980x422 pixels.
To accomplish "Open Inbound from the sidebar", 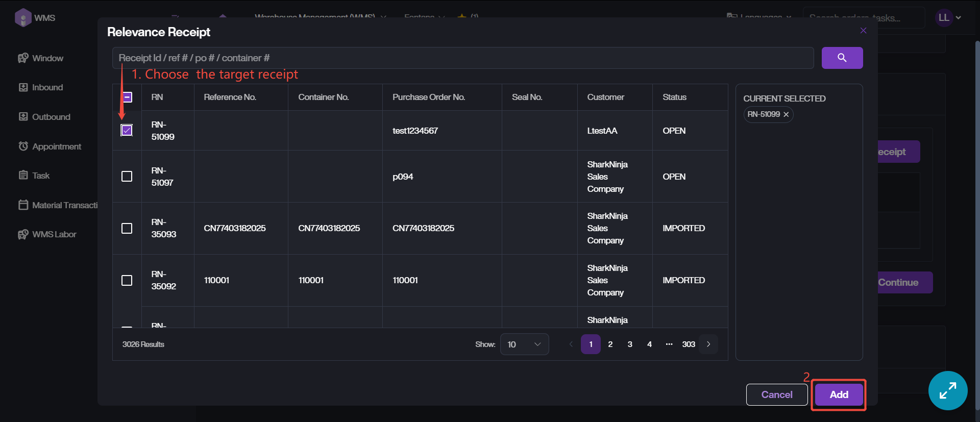I will pos(47,87).
